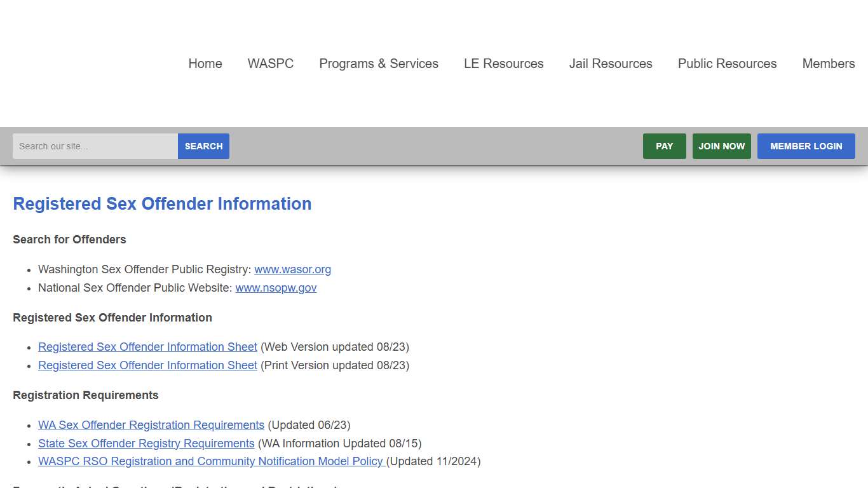Open the print version Information Sheet link

pyautogui.click(x=147, y=365)
